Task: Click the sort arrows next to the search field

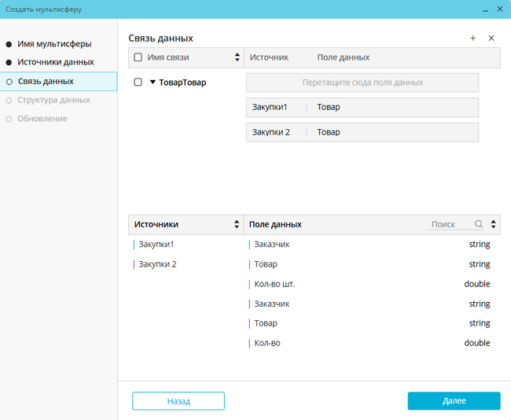Action: click(x=493, y=225)
